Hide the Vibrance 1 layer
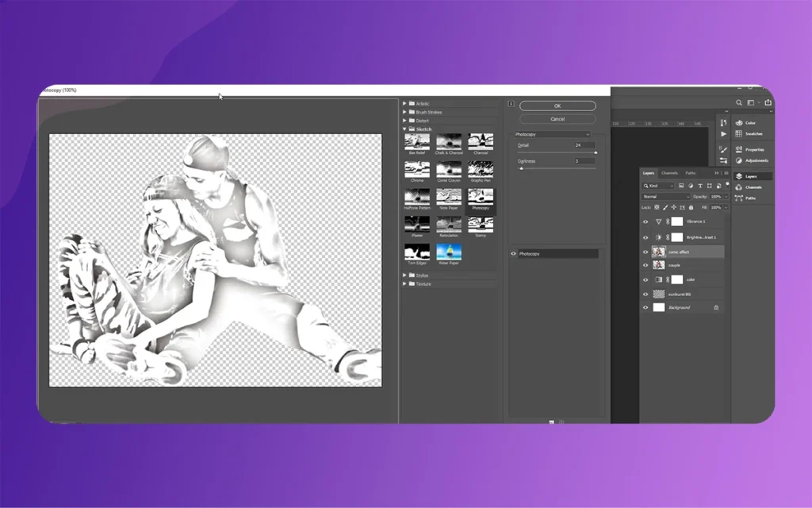 pyautogui.click(x=645, y=221)
